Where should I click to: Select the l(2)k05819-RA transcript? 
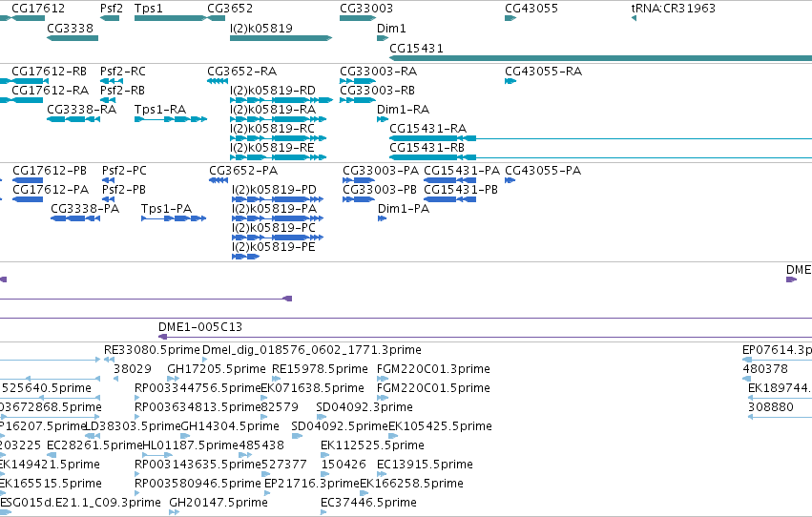click(x=279, y=119)
